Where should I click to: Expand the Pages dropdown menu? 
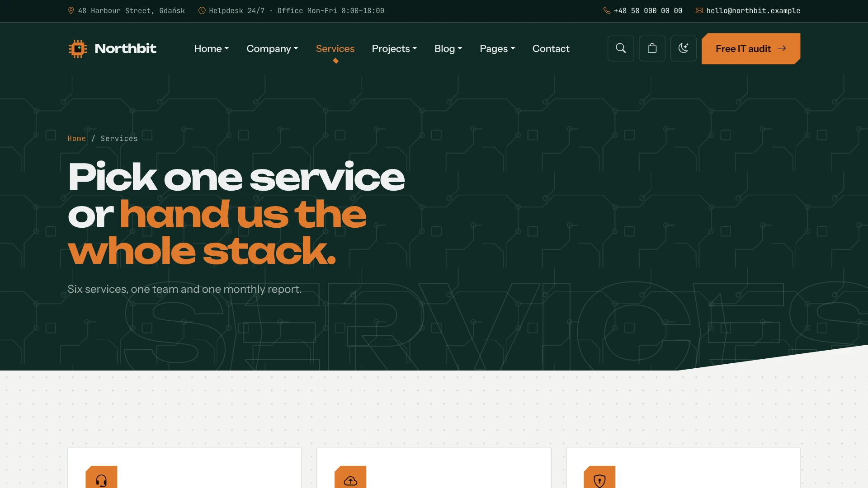pyautogui.click(x=497, y=48)
